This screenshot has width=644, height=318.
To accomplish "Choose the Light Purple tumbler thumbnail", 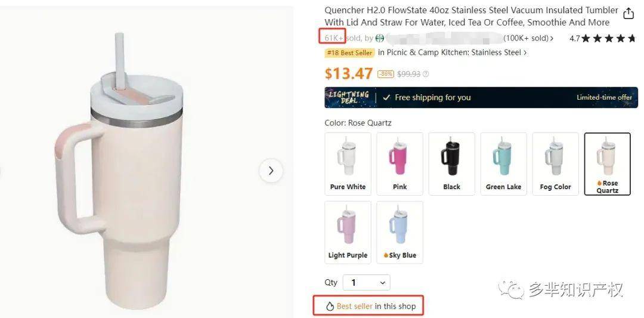I will coord(348,232).
